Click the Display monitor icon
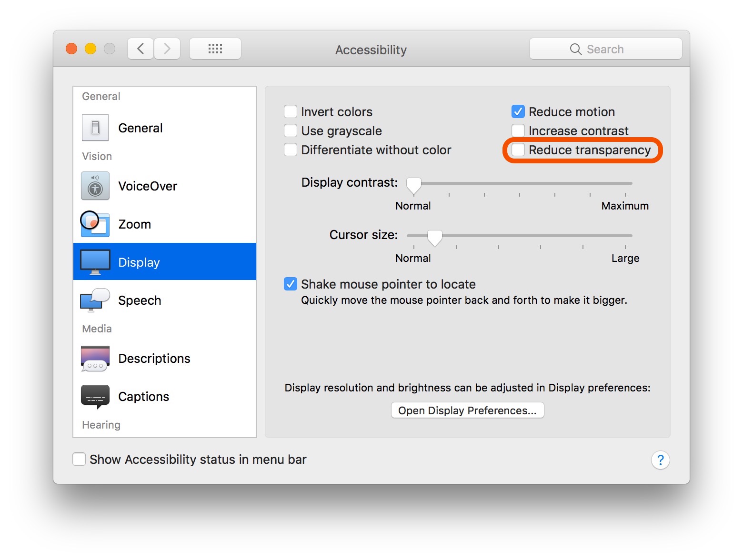Screen dimensions: 743x560 tap(95, 262)
